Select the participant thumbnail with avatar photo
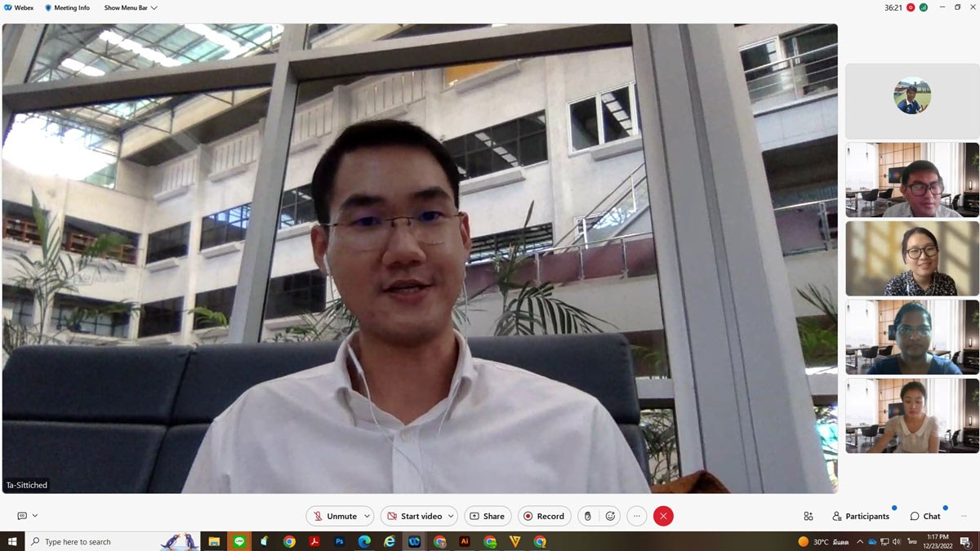This screenshot has width=980, height=551. coord(911,96)
